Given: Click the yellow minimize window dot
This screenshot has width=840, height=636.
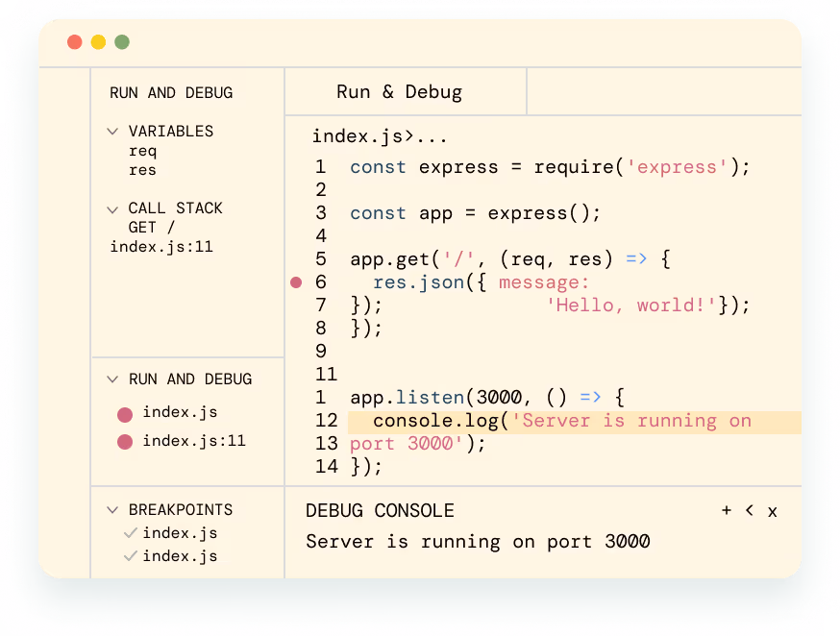Looking at the screenshot, I should [x=98, y=42].
